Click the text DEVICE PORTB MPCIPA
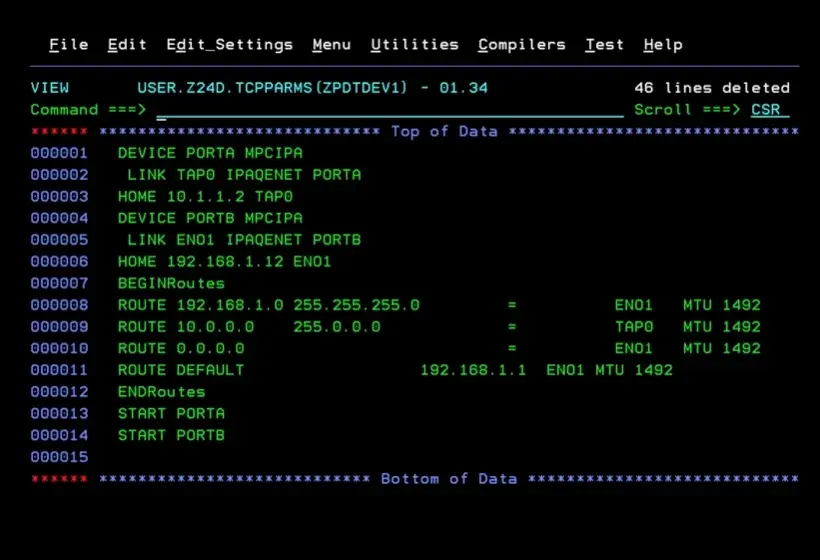 210,218
